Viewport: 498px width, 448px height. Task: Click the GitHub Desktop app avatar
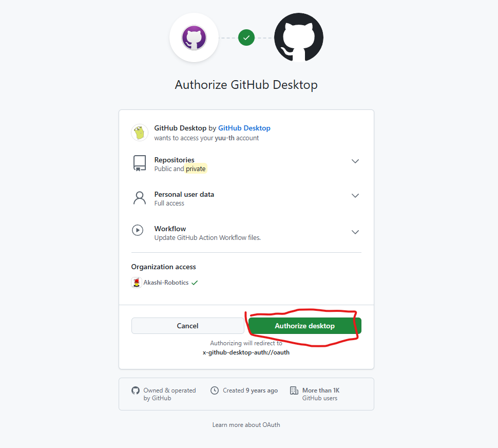[140, 133]
